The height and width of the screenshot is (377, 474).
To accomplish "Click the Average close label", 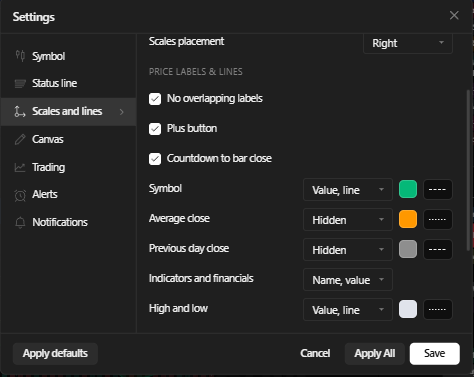I will (179, 219).
